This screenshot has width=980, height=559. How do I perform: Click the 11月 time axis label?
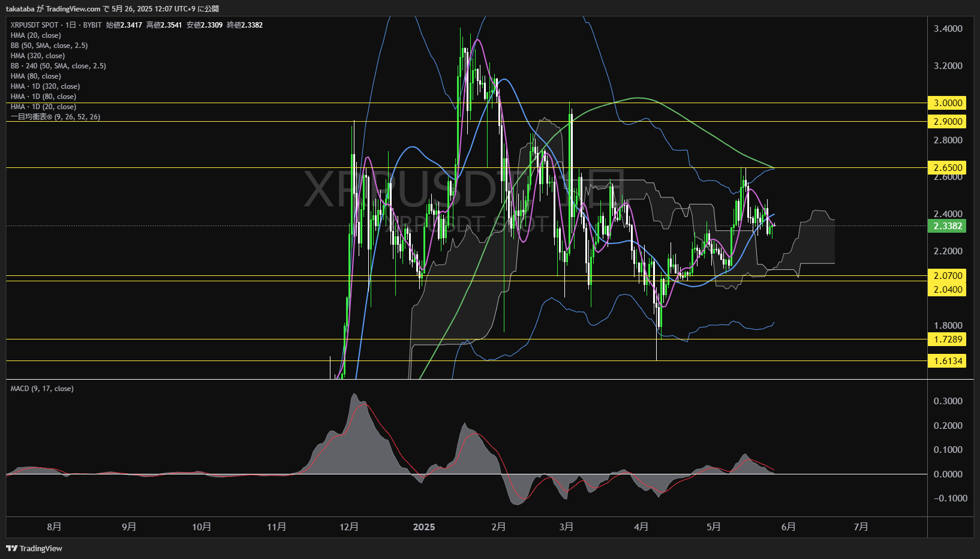click(x=276, y=527)
